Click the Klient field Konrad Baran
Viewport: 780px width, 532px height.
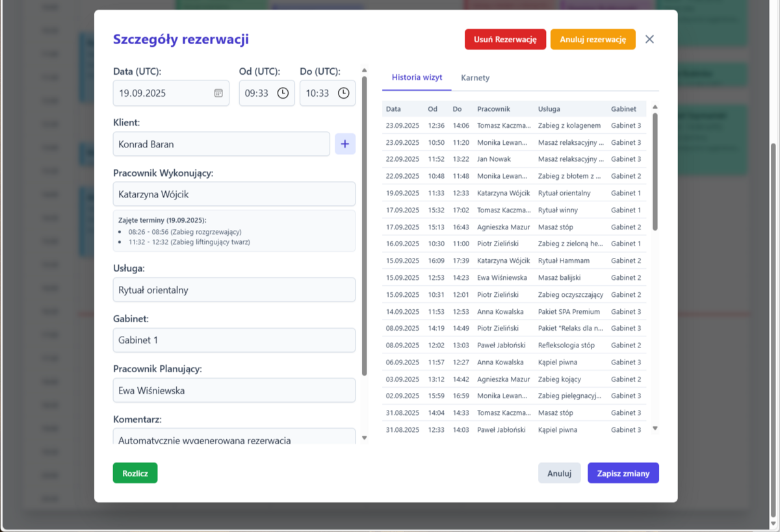(x=221, y=144)
